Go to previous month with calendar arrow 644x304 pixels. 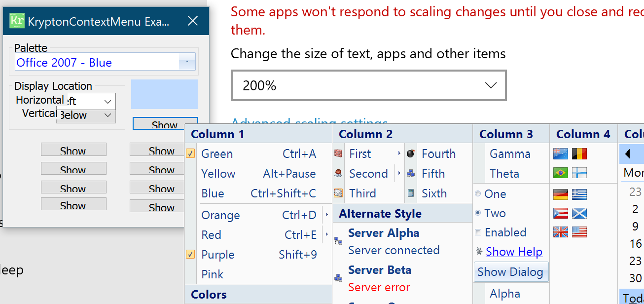[627, 154]
